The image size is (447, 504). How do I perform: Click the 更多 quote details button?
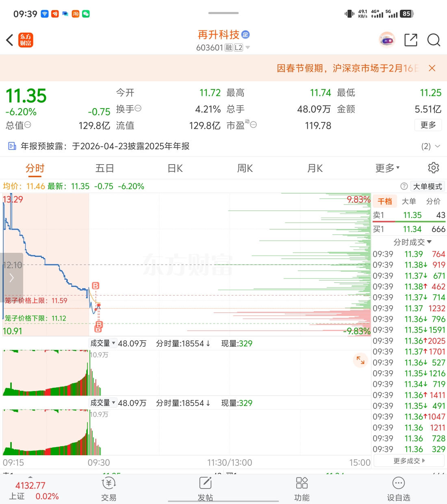click(x=428, y=125)
